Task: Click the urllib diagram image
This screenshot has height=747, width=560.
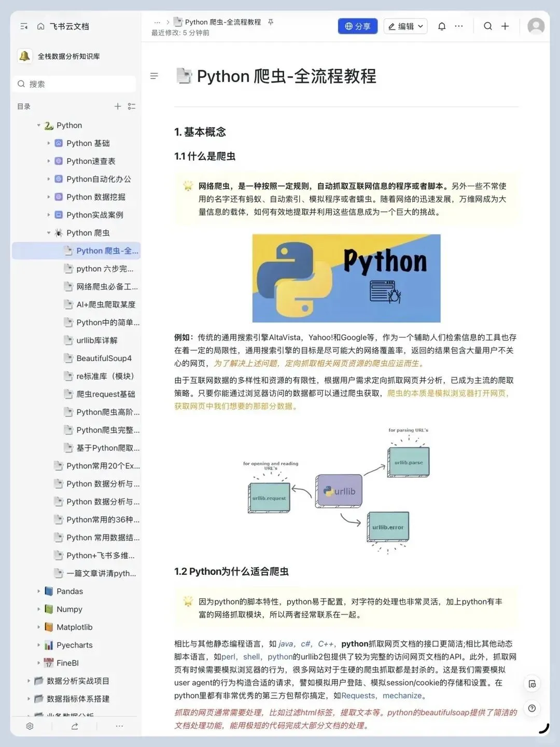Action: [337, 491]
